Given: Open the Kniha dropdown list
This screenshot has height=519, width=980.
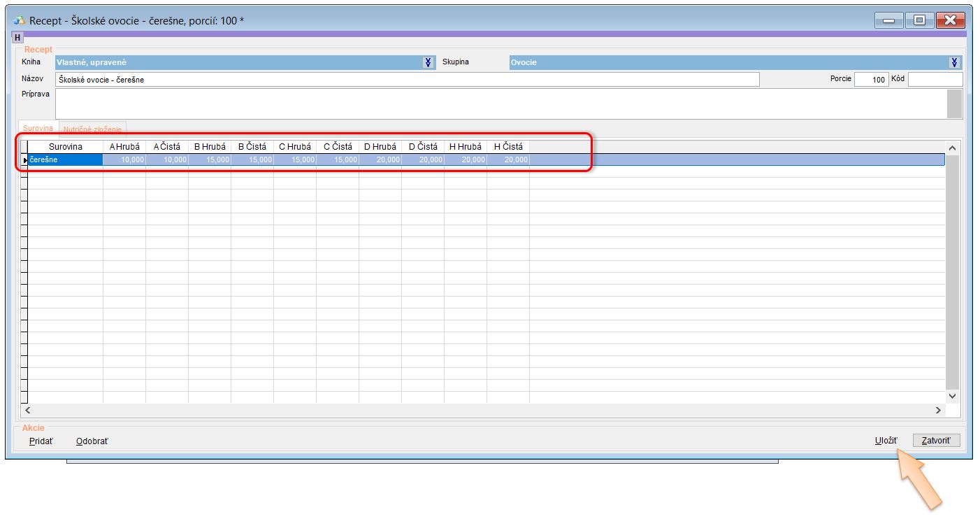Looking at the screenshot, I should pos(428,62).
